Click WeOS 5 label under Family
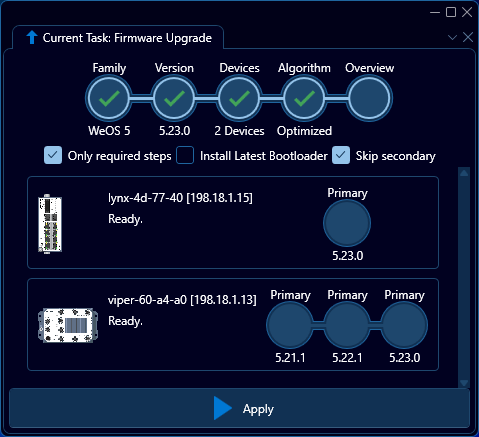This screenshot has width=479, height=437. click(x=109, y=131)
